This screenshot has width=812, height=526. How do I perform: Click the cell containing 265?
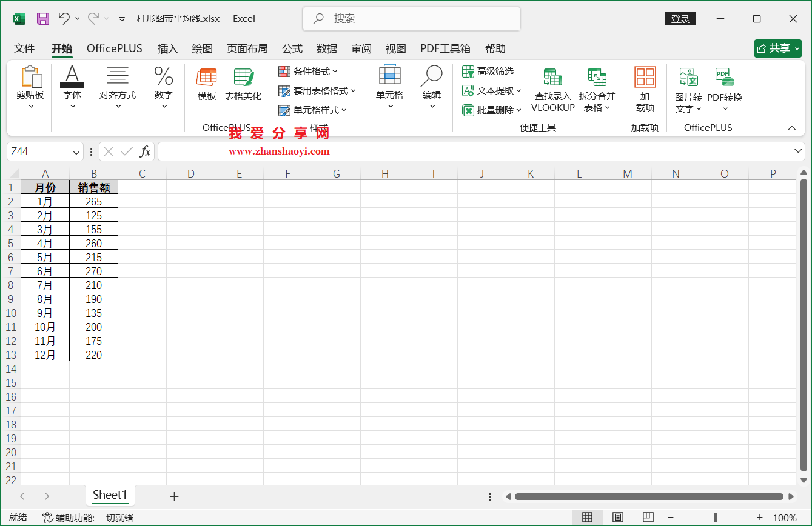[94, 202]
